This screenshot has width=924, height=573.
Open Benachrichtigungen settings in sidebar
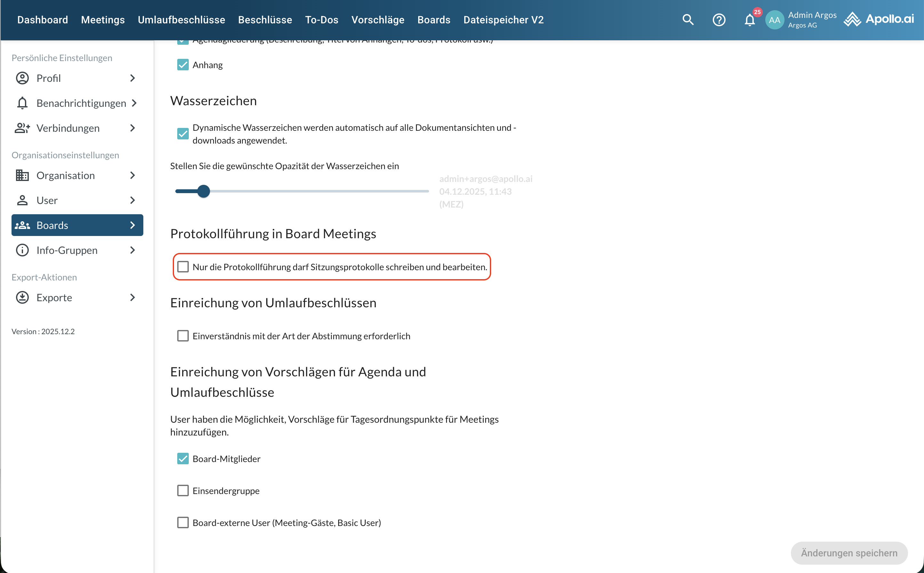(x=81, y=103)
